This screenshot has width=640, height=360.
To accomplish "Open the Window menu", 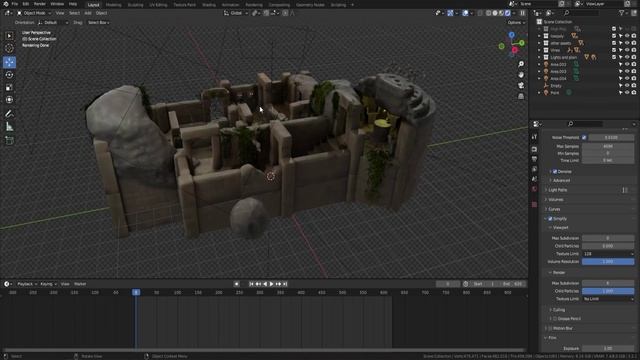I will coord(57,4).
